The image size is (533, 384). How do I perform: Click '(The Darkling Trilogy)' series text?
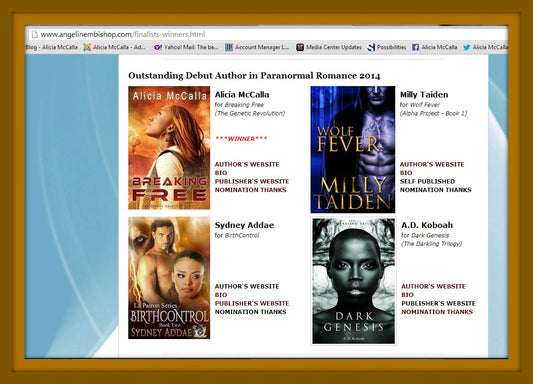pos(431,244)
